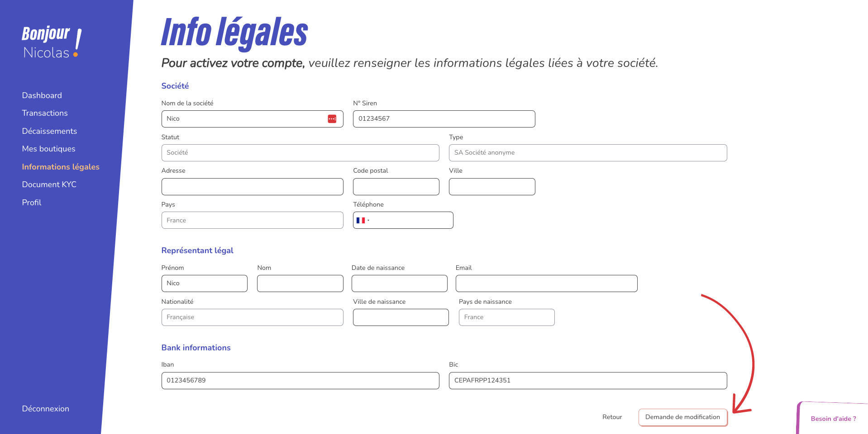Go to Dashboard in the sidebar
The image size is (868, 434).
tap(42, 95)
